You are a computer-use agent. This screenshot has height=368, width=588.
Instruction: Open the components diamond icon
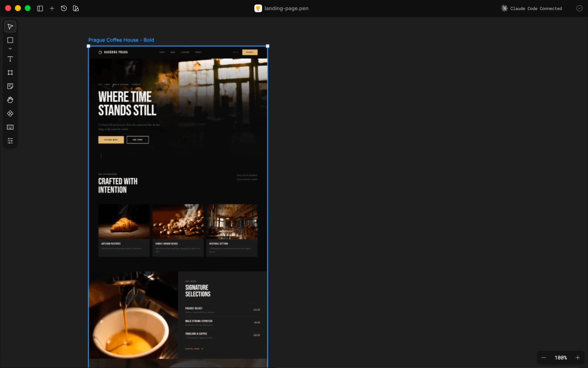pos(10,114)
